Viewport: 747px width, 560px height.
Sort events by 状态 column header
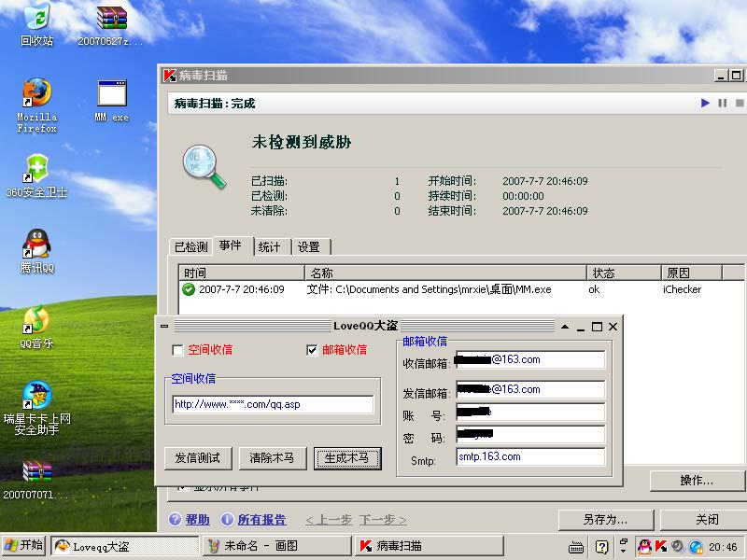(x=624, y=273)
